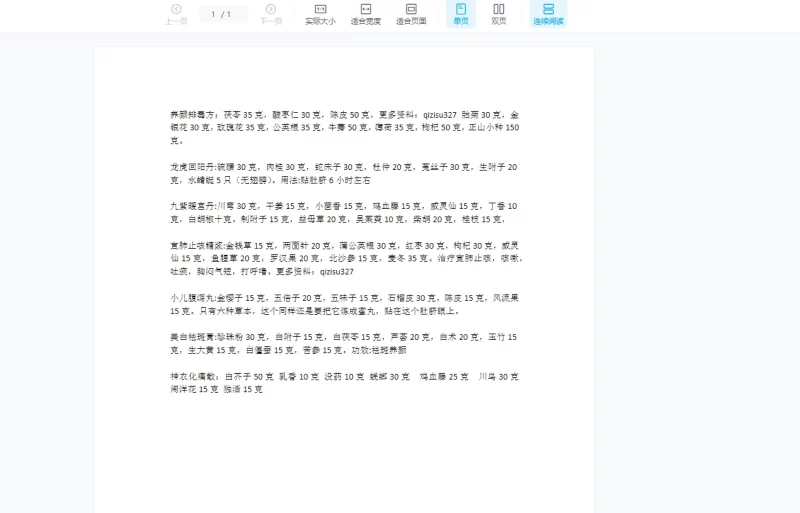
Task: Click the page number field showing 1 / 1
Action: pos(223,14)
